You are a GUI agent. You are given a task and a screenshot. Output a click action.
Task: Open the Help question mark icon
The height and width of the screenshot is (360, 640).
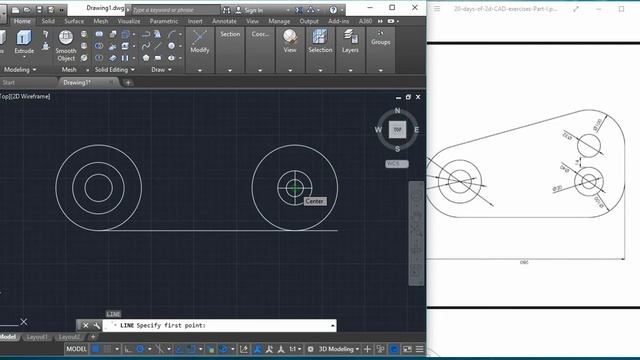[x=333, y=10]
